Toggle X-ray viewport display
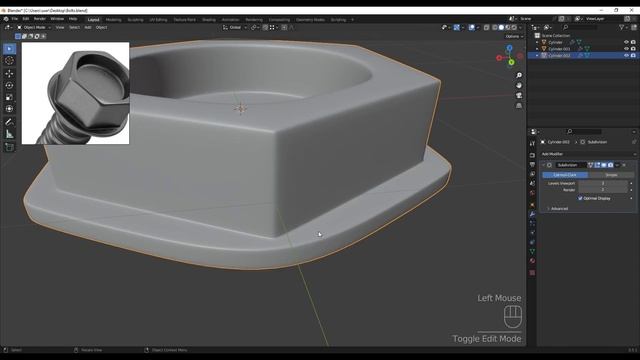This screenshot has width=640, height=360. click(487, 27)
